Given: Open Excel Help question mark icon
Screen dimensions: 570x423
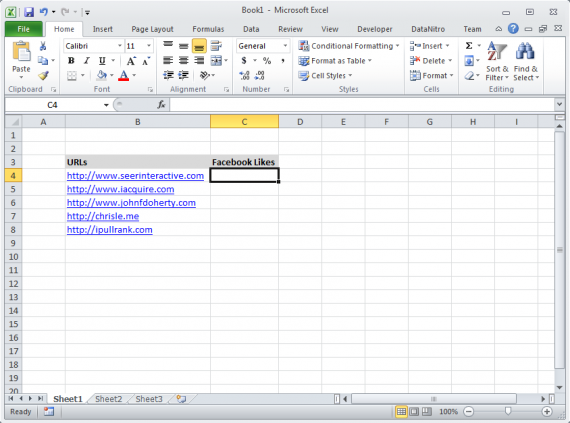Looking at the screenshot, I should [x=513, y=28].
